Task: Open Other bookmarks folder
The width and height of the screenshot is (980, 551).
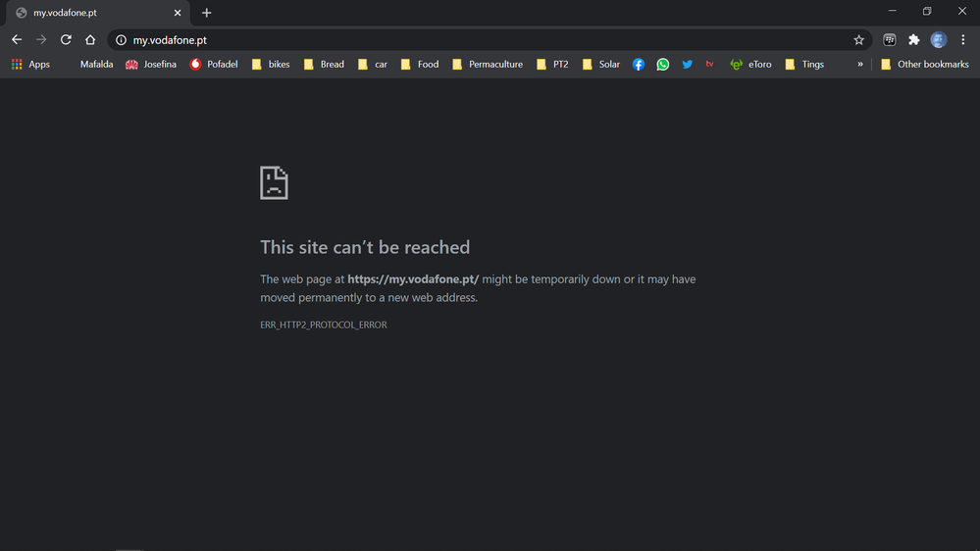Action: point(924,65)
